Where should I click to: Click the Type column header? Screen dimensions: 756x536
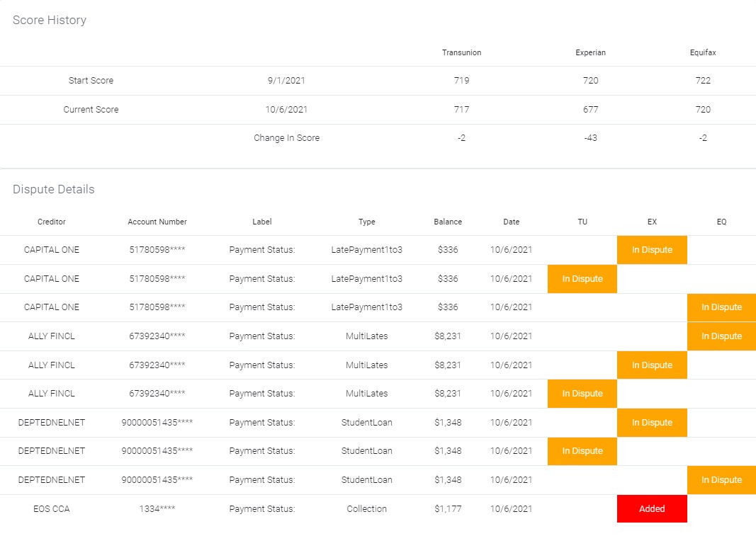tap(367, 222)
